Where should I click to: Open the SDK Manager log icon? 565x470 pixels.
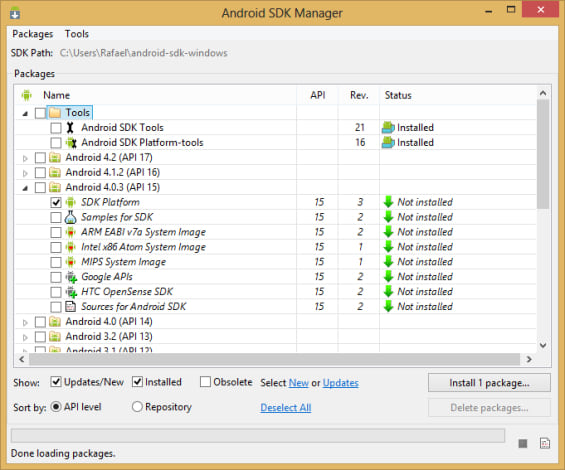545,443
